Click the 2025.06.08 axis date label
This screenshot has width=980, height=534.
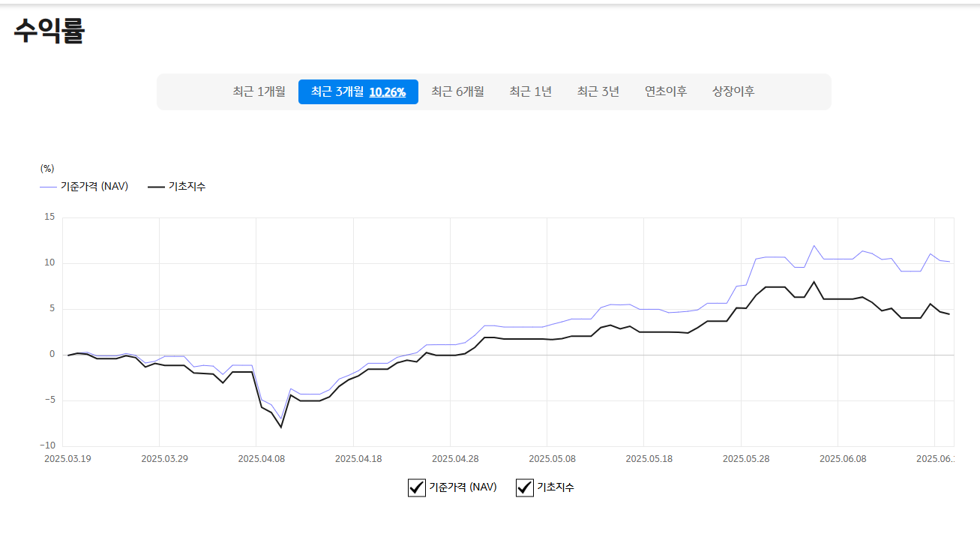pos(844,459)
